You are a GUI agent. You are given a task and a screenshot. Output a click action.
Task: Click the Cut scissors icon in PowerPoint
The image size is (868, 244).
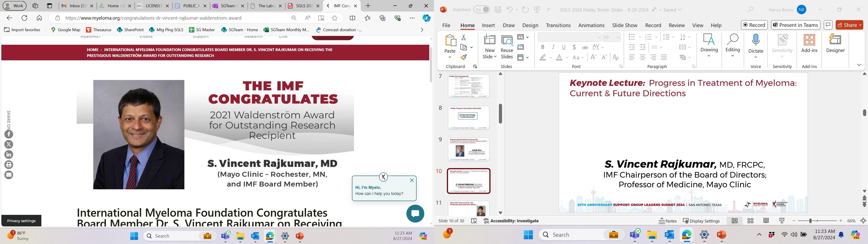[x=464, y=37]
